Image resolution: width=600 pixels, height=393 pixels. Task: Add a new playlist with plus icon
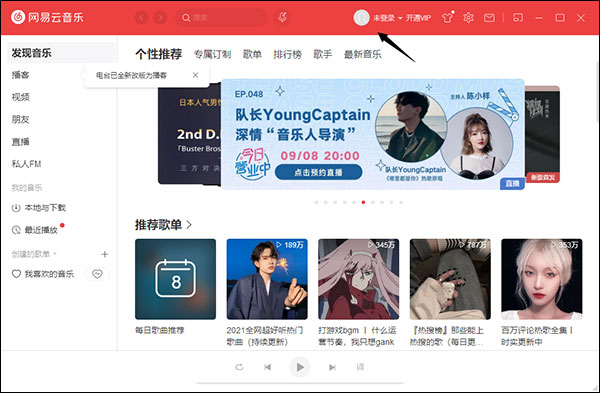[104, 254]
